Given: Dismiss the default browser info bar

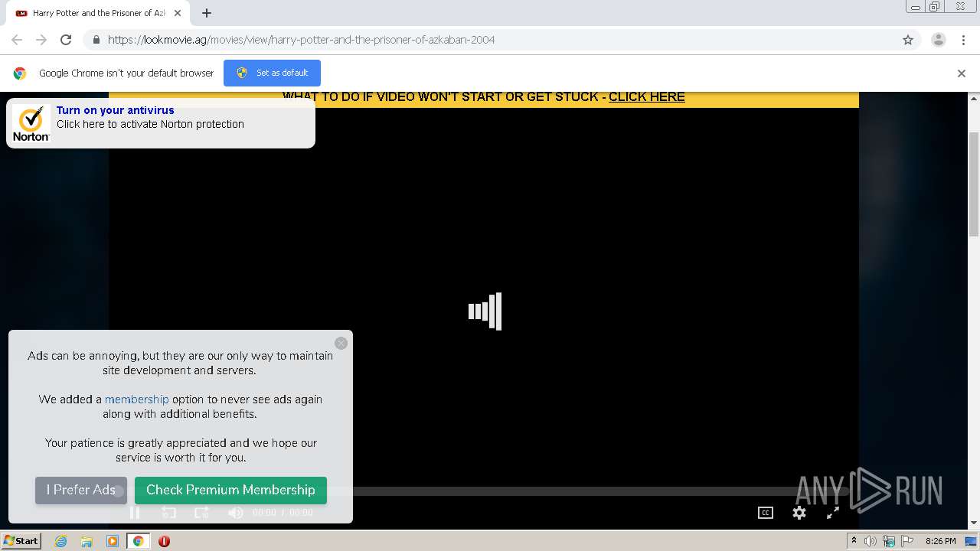Looking at the screenshot, I should pos(962,73).
